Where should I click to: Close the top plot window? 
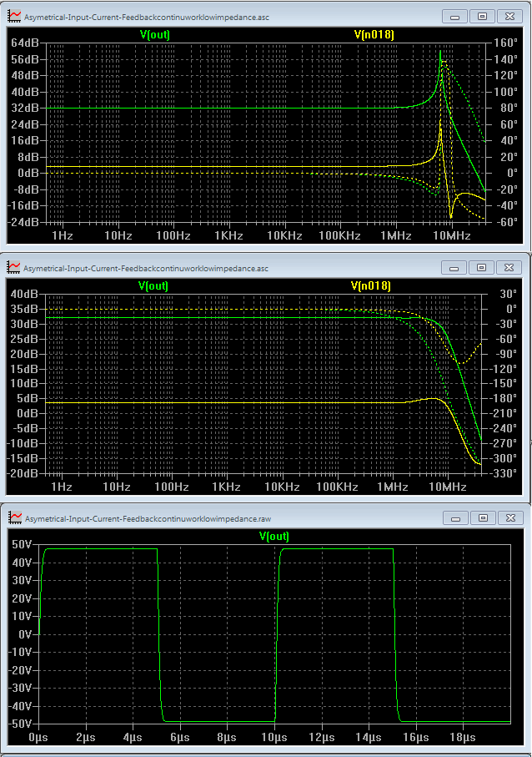click(x=509, y=17)
